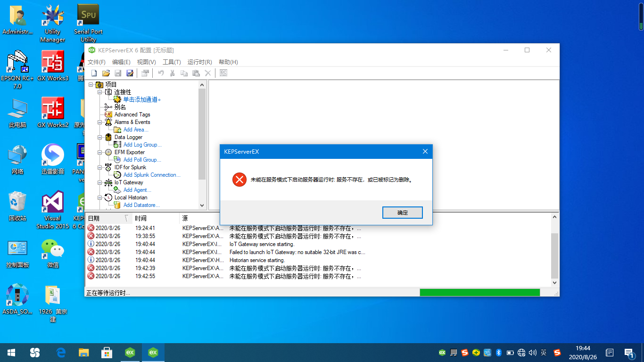
Task: Open the 运行时(R) menu
Action: 199,62
